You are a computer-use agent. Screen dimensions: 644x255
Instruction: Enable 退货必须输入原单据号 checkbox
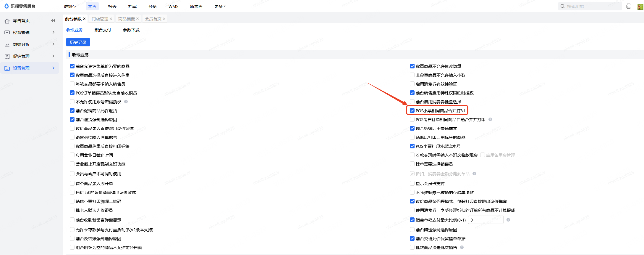point(72,137)
